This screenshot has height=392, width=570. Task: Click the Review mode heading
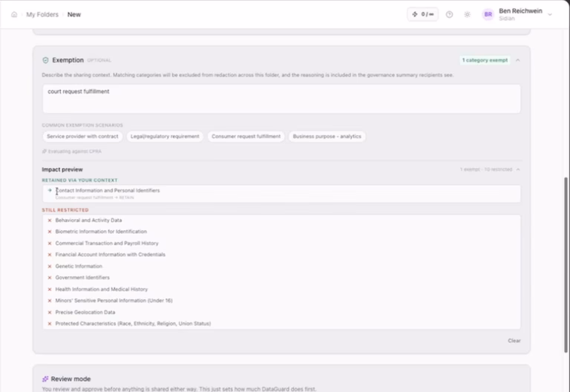(x=71, y=379)
